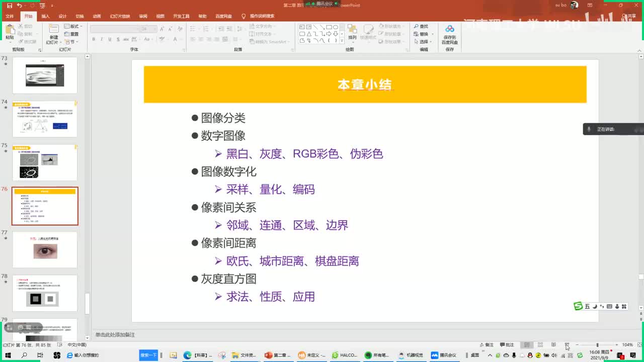The image size is (644, 362).
Task: Save to Baidu Netdisk (保存到百度网盘)
Action: click(x=449, y=34)
